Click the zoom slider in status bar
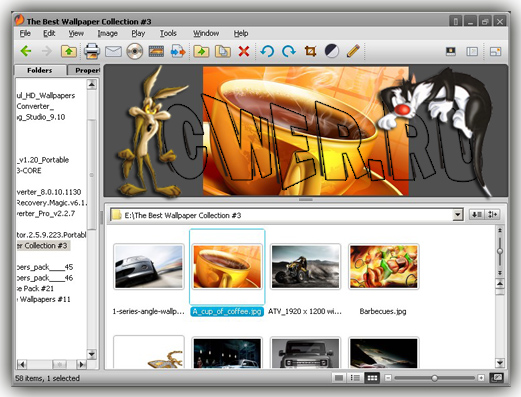 coord(434,378)
